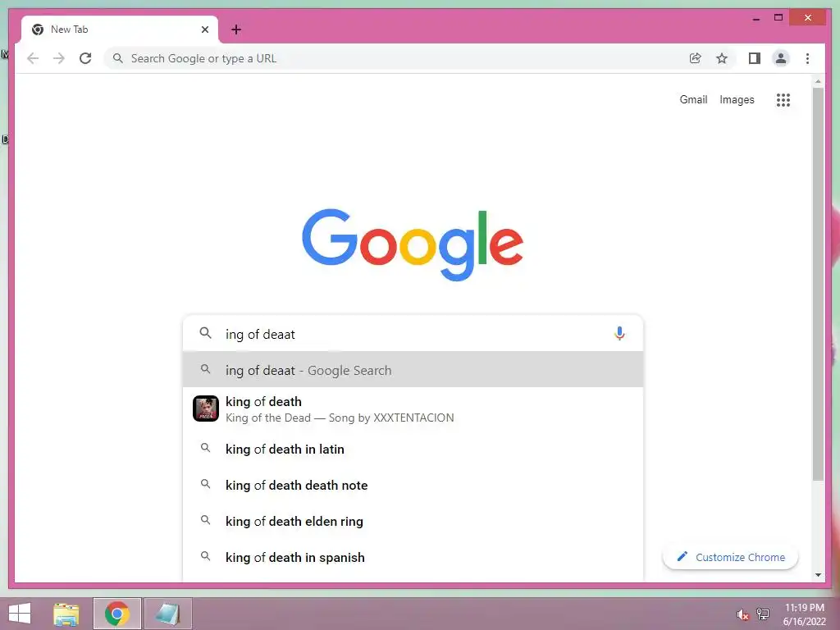Image resolution: width=840 pixels, height=630 pixels.
Task: Click the Chrome taskbar icon
Action: coord(116,614)
